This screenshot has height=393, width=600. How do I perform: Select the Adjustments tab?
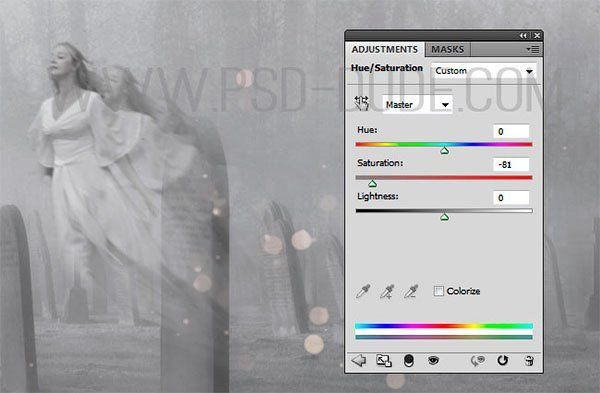[385, 49]
